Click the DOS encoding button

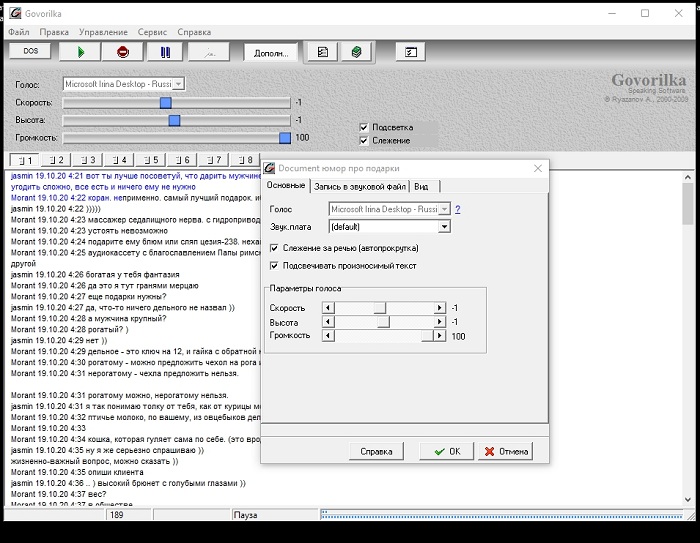[30, 51]
